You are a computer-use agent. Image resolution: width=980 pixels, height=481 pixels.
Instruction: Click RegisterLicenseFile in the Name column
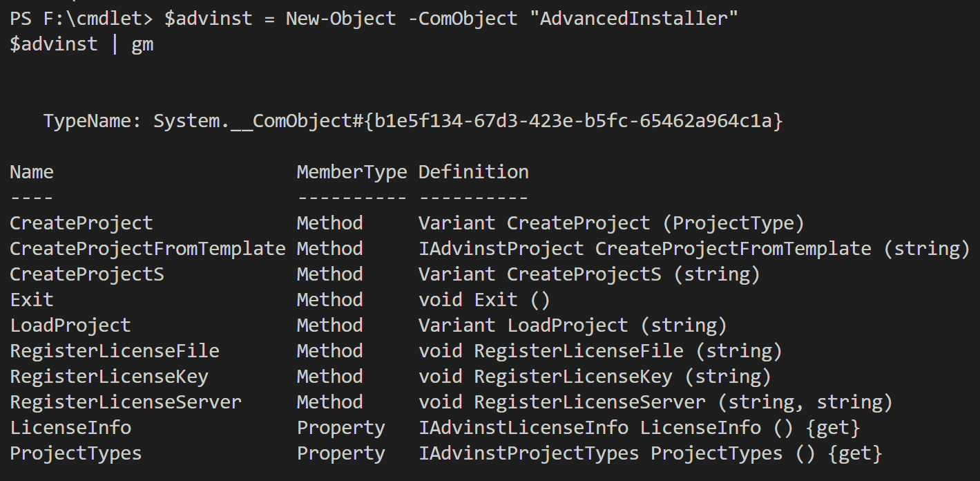point(114,351)
